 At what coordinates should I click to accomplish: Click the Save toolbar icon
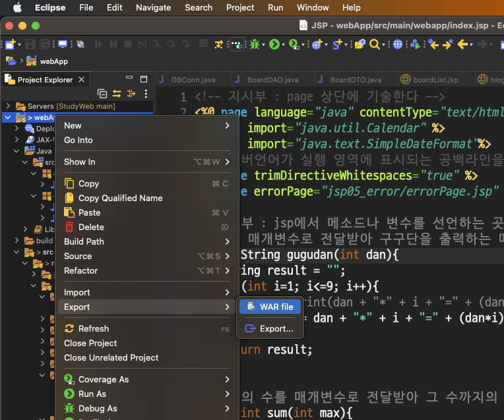[30, 44]
